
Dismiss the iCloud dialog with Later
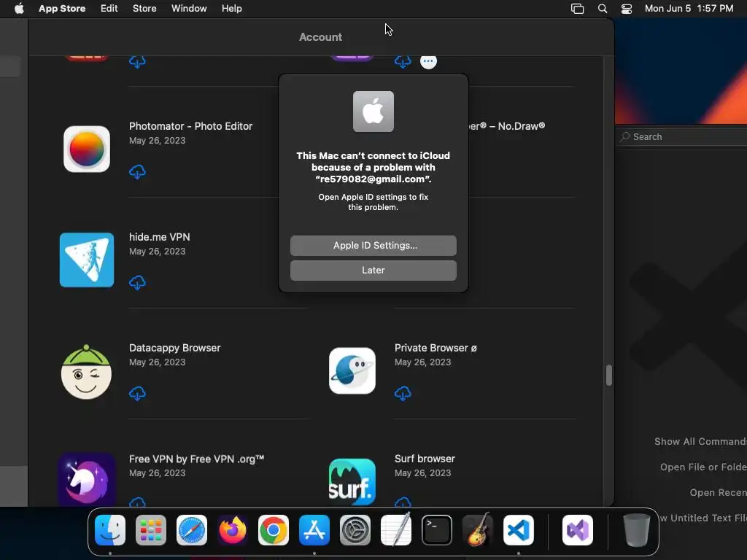point(373,270)
